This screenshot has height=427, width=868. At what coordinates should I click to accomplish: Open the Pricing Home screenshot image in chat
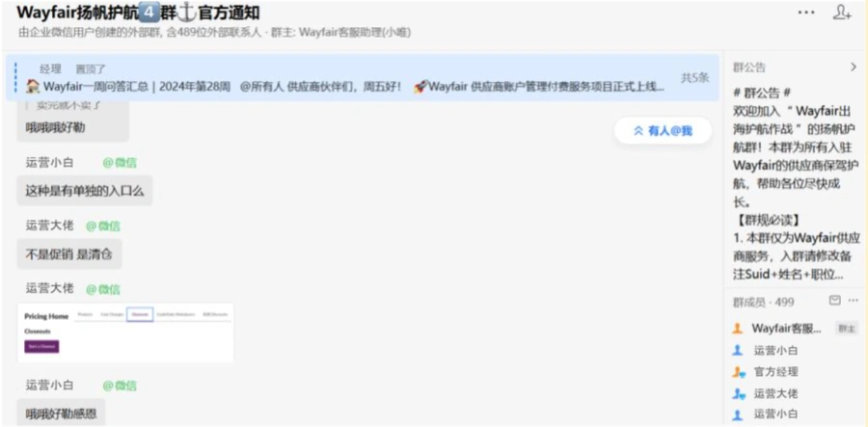(x=125, y=333)
